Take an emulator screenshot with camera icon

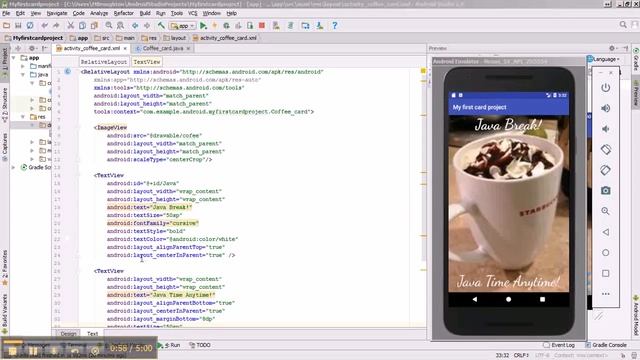point(606,191)
